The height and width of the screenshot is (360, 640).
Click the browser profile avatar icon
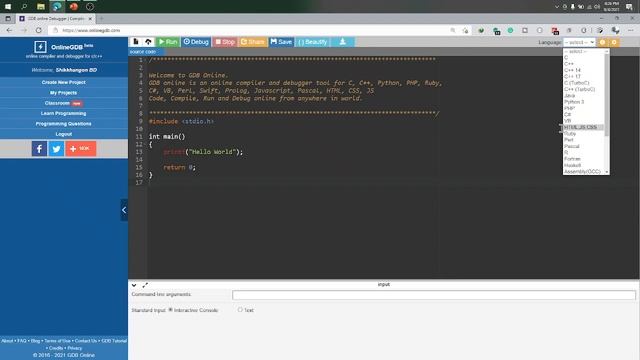(x=616, y=30)
